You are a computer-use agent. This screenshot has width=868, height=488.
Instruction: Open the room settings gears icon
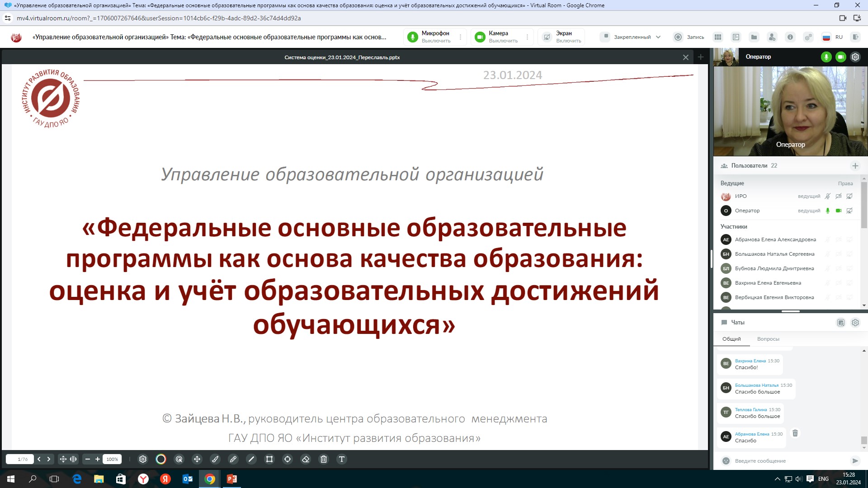point(808,37)
